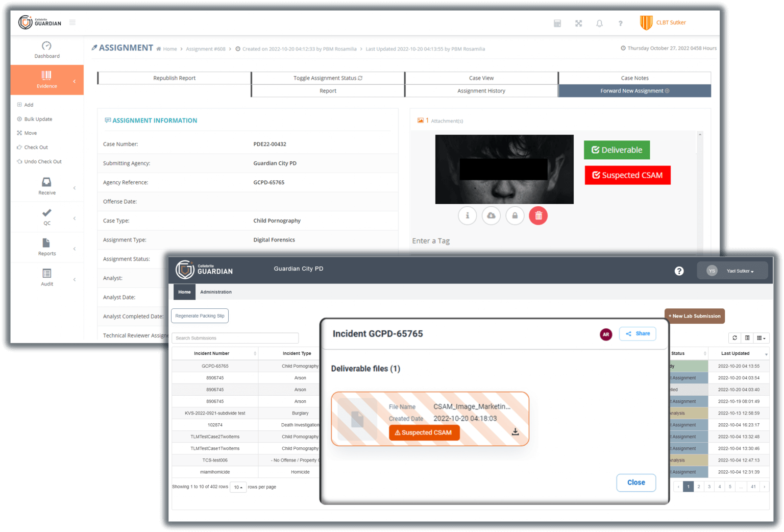
Task: Open the hamburger menu beside the Guardian logo
Action: [72, 22]
